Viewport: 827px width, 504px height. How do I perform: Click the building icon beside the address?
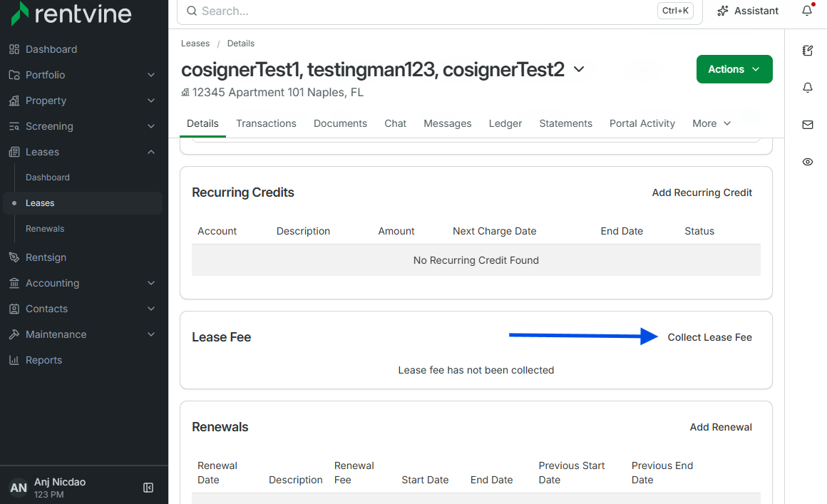(x=185, y=92)
